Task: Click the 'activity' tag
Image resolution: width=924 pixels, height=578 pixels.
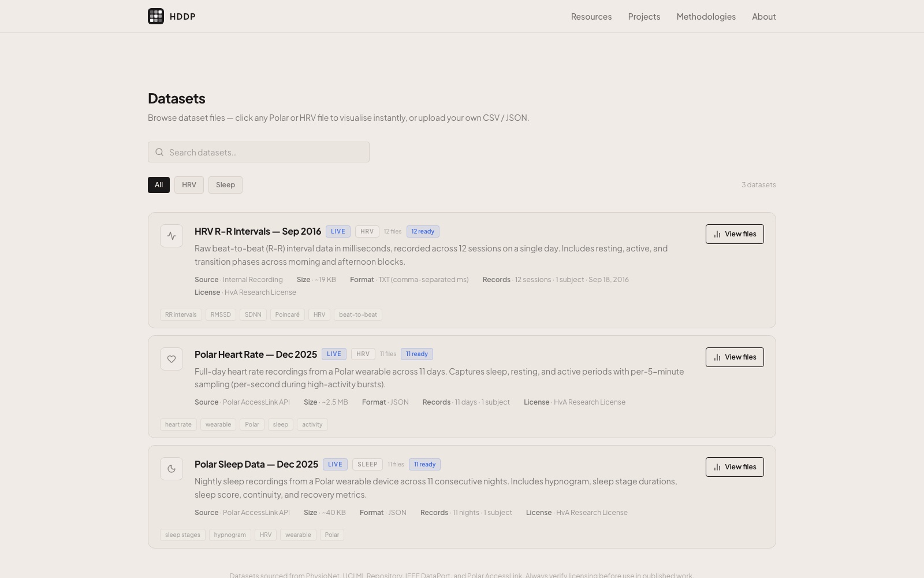Action: 312,424
